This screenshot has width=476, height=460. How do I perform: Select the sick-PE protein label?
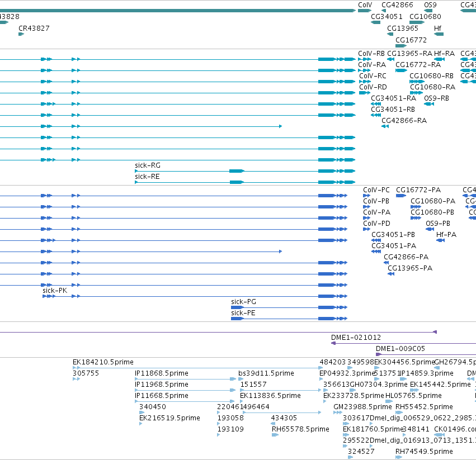[243, 313]
